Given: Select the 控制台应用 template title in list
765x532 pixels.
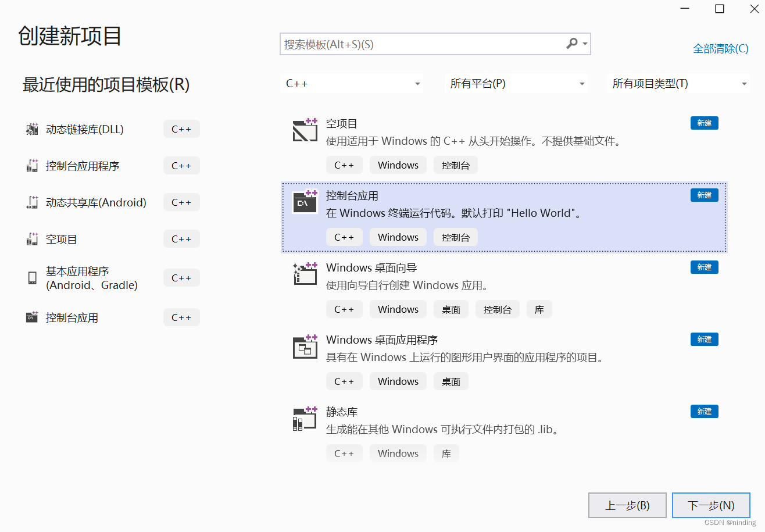Looking at the screenshot, I should [352, 195].
